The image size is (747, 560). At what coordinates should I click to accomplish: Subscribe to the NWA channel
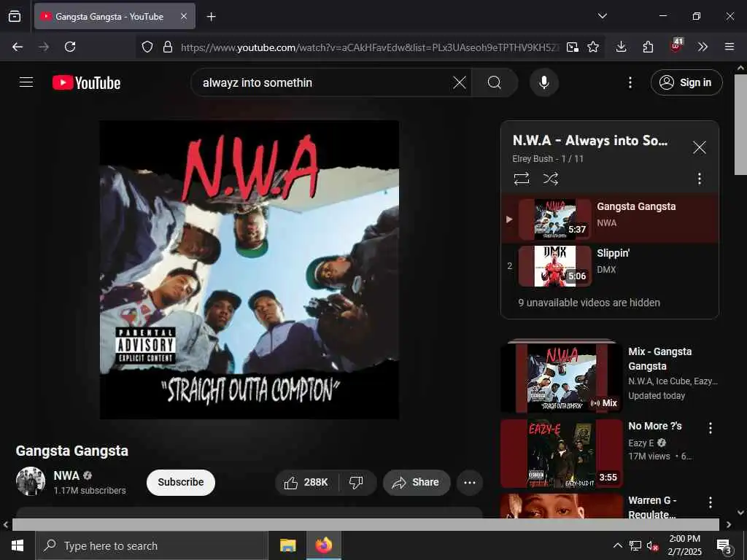tap(181, 483)
